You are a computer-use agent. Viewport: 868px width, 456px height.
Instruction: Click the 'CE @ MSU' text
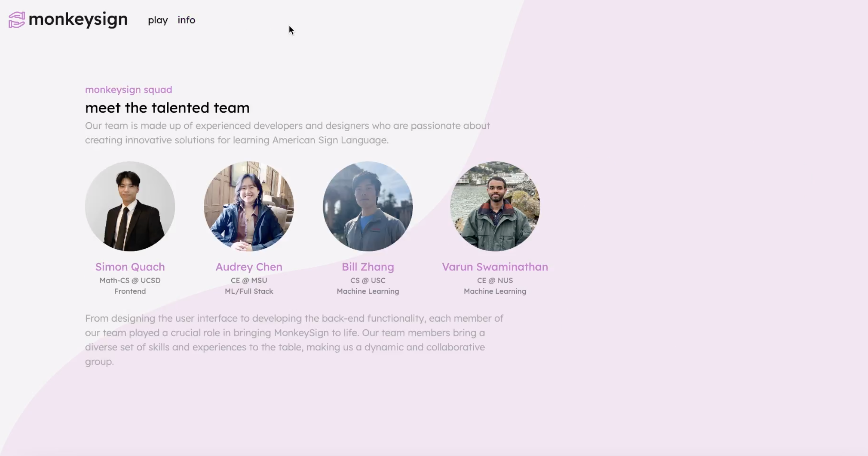249,280
